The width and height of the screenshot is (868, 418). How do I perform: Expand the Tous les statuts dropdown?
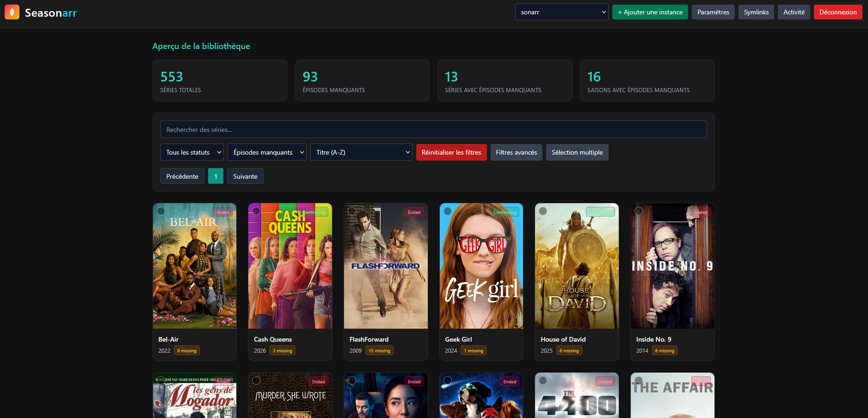192,152
